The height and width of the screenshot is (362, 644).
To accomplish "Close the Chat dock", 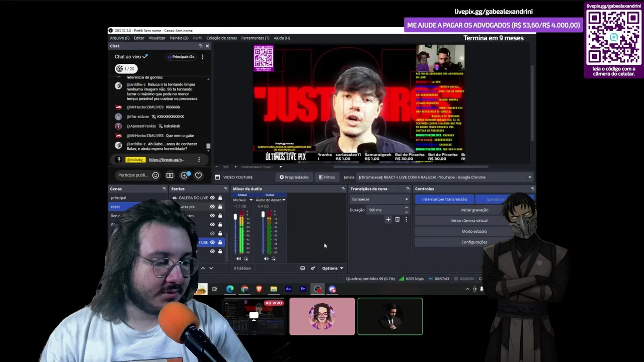I will click(x=207, y=46).
